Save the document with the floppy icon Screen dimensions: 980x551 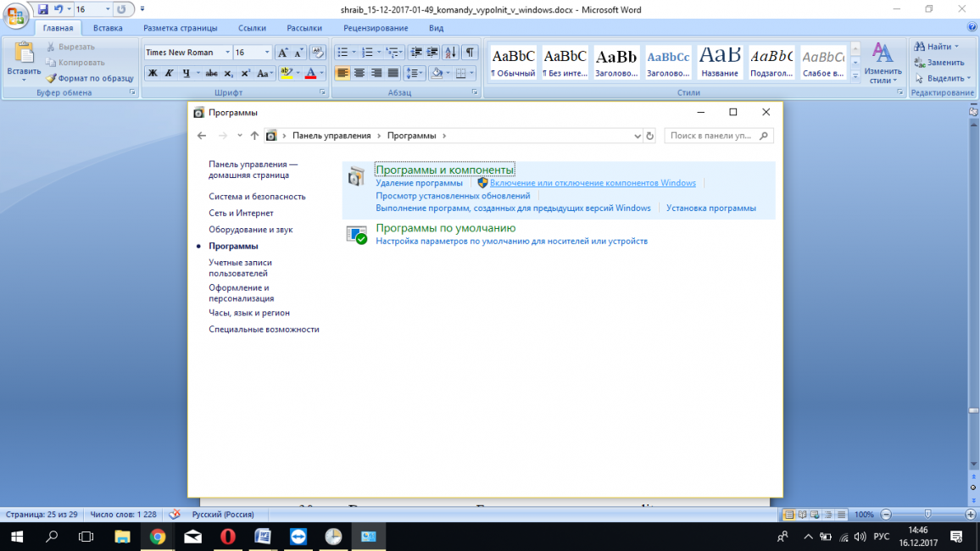coord(42,9)
